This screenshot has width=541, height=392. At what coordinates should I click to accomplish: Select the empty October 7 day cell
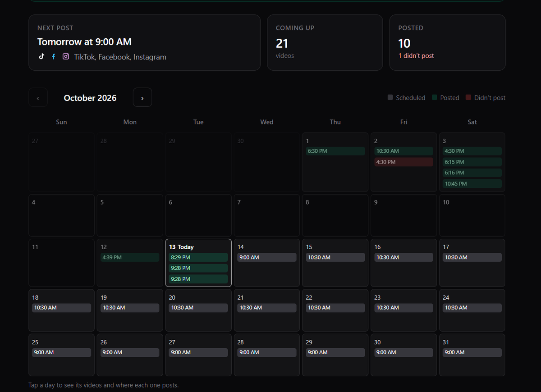coord(267,215)
